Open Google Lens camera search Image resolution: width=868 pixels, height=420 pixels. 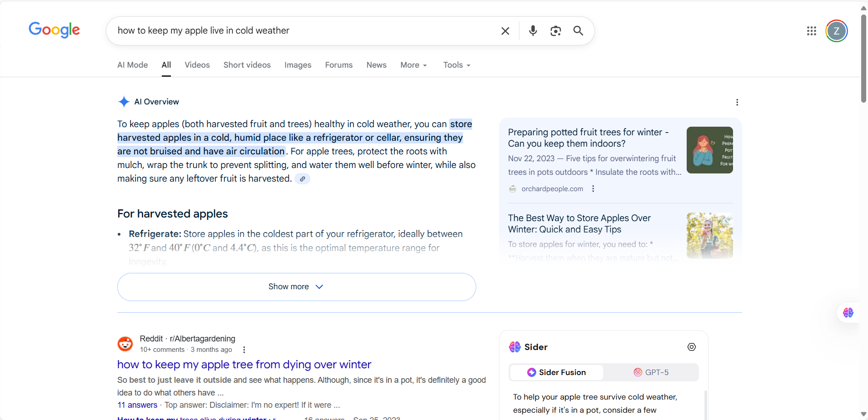pyautogui.click(x=555, y=30)
